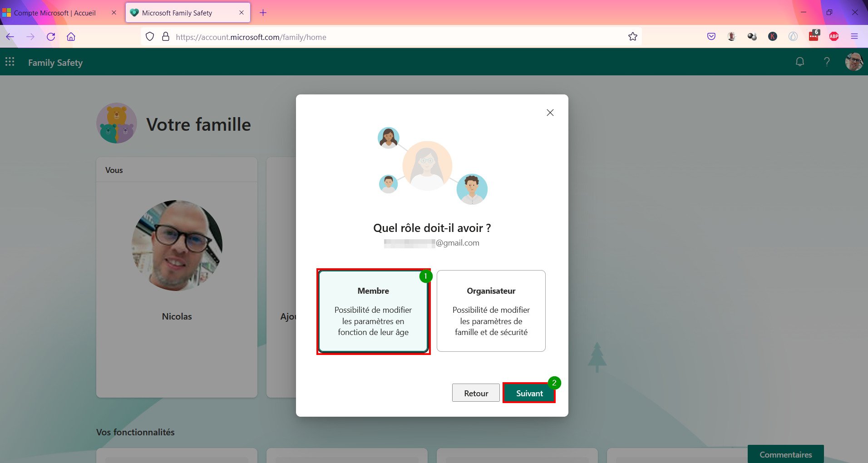Image resolution: width=868 pixels, height=463 pixels.
Task: Show site security padlock info
Action: [166, 37]
